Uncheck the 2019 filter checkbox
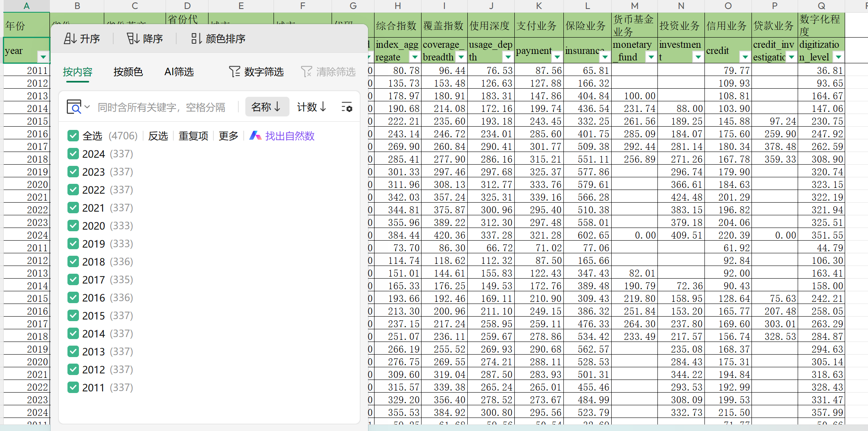 (73, 243)
